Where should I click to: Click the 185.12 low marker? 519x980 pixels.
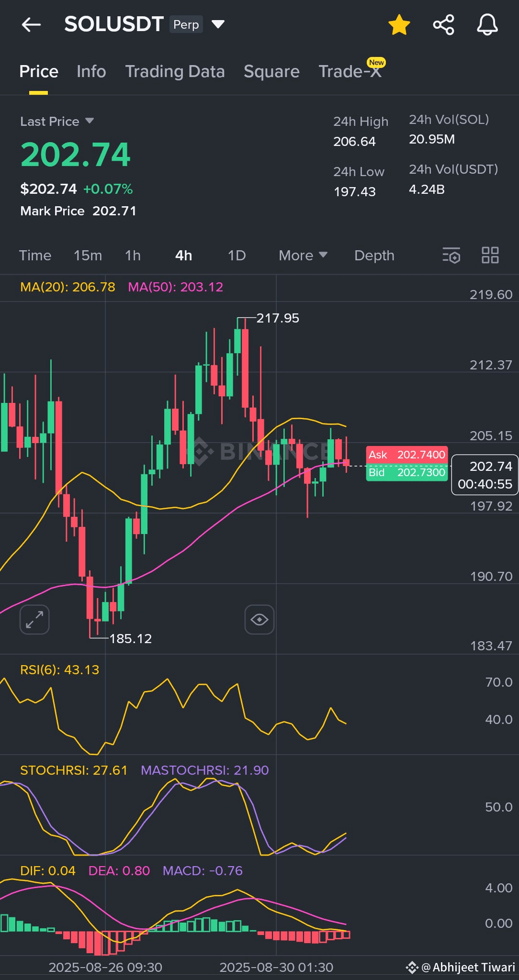tap(130, 639)
